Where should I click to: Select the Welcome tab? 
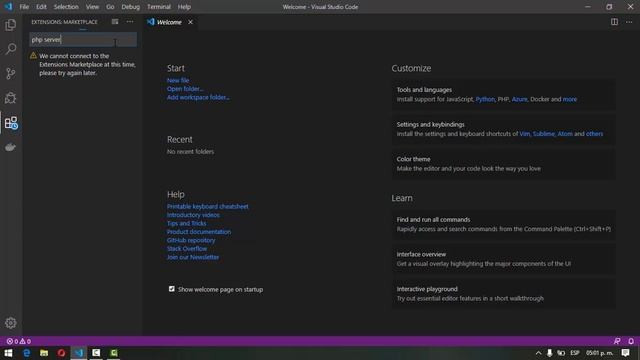click(169, 22)
